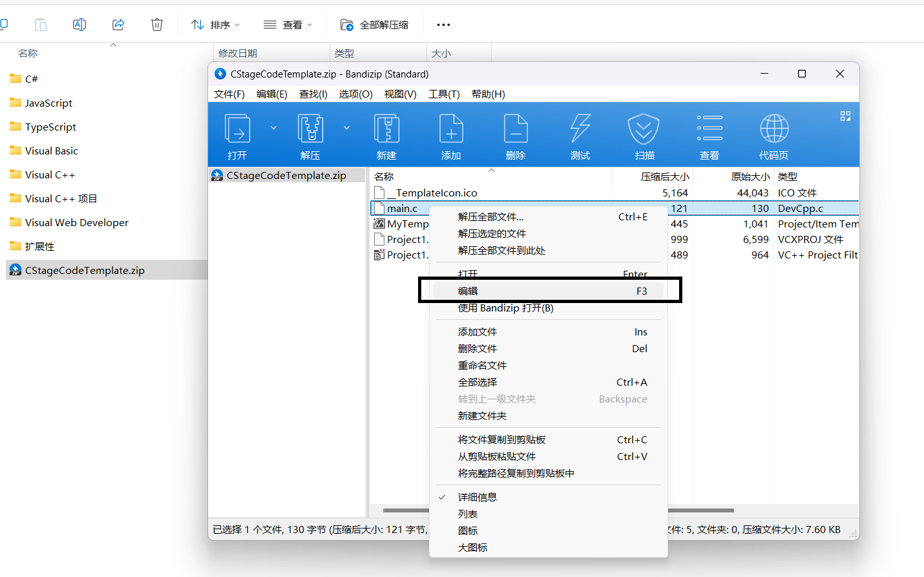The width and height of the screenshot is (924, 577).
Task: Click the grid icon at toolbar's right corner
Action: pos(845,116)
